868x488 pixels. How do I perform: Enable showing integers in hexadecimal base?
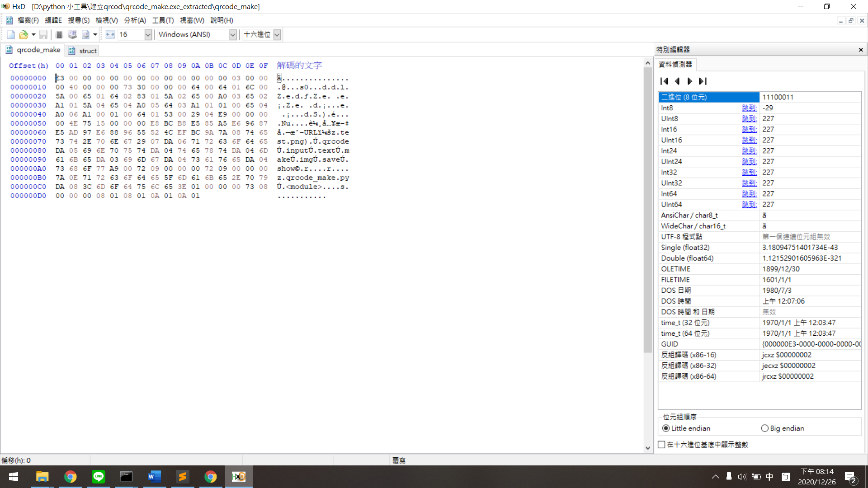click(662, 445)
